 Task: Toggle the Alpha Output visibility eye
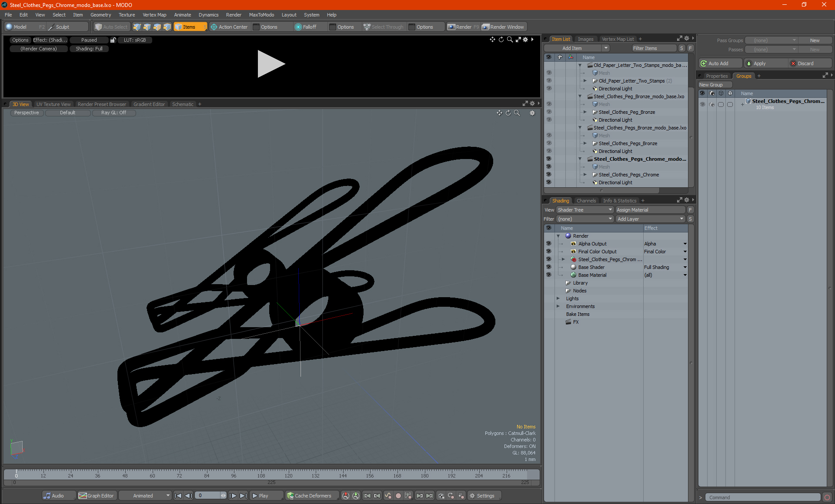point(548,244)
